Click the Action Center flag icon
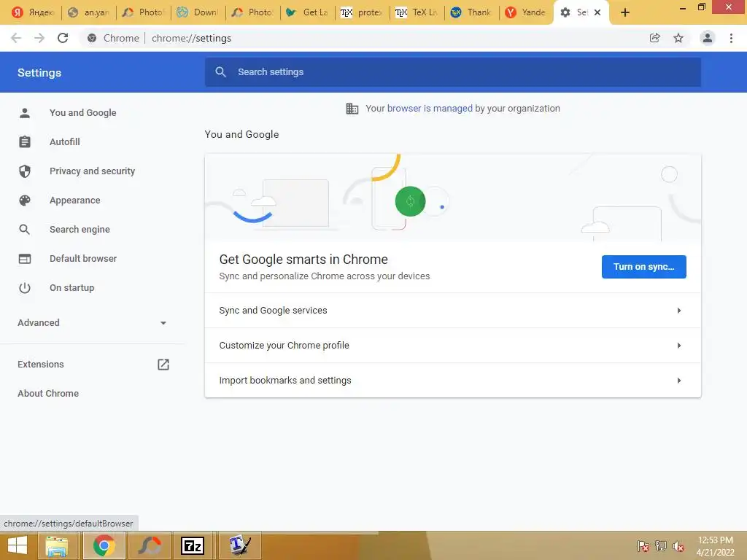This screenshot has width=747, height=560. pyautogui.click(x=643, y=546)
